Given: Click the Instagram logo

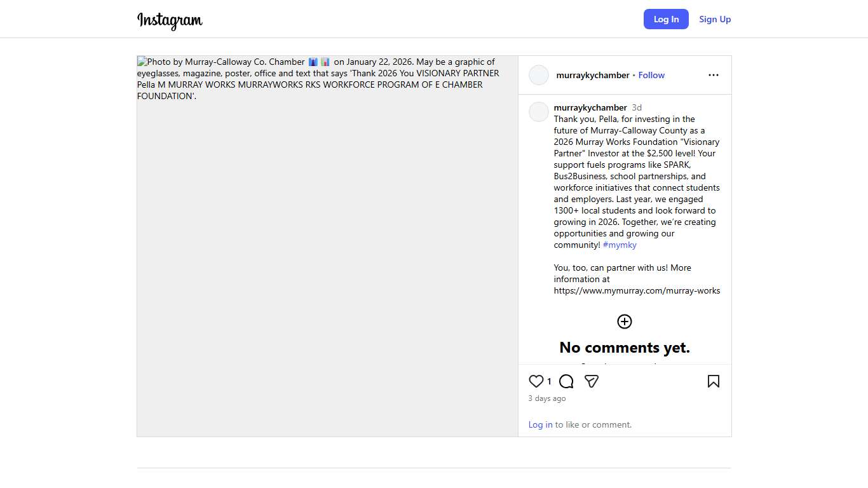Looking at the screenshot, I should click(x=170, y=20).
